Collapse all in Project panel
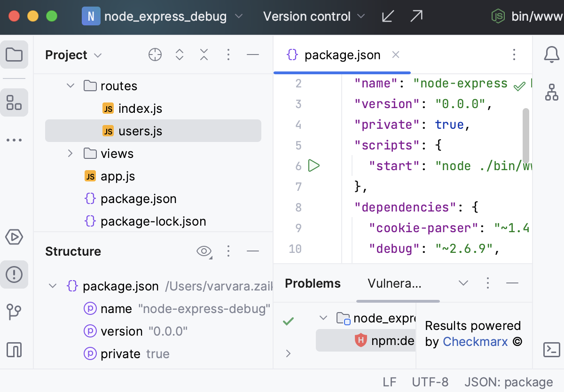Screen dimensions: 564x392 coord(204,55)
